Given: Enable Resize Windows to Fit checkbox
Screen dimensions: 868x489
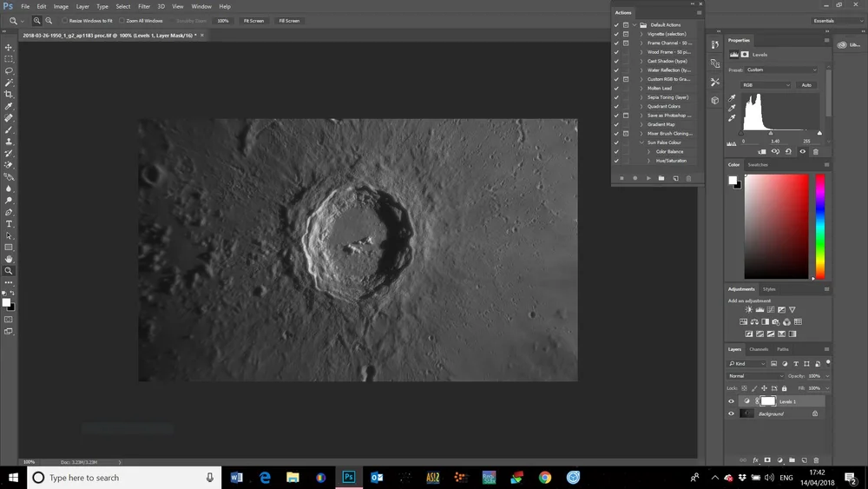Looking at the screenshot, I should [65, 21].
